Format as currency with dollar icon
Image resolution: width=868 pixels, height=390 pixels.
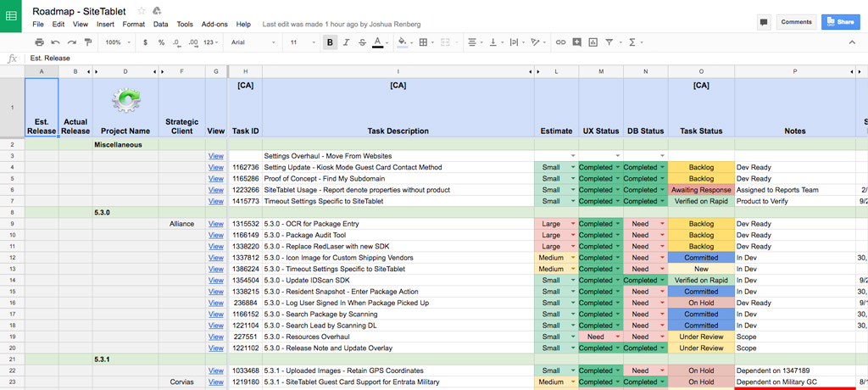[145, 42]
